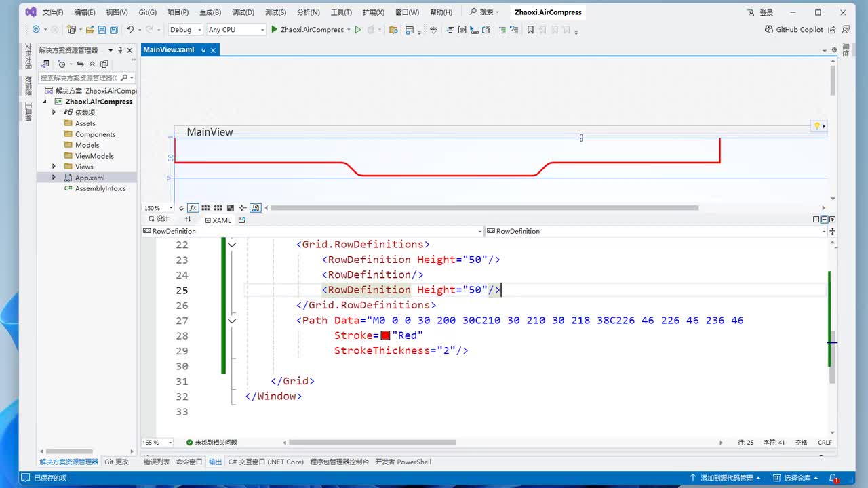
Task: Open the Any CPU platform dropdown
Action: coord(236,30)
